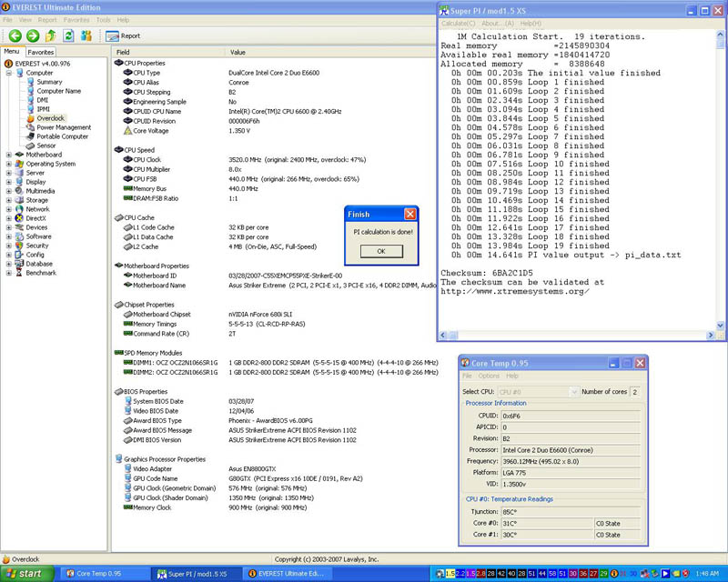Click the CPUID field showing 0x6F6
Viewport: 728px width, 582px height.
(x=571, y=416)
